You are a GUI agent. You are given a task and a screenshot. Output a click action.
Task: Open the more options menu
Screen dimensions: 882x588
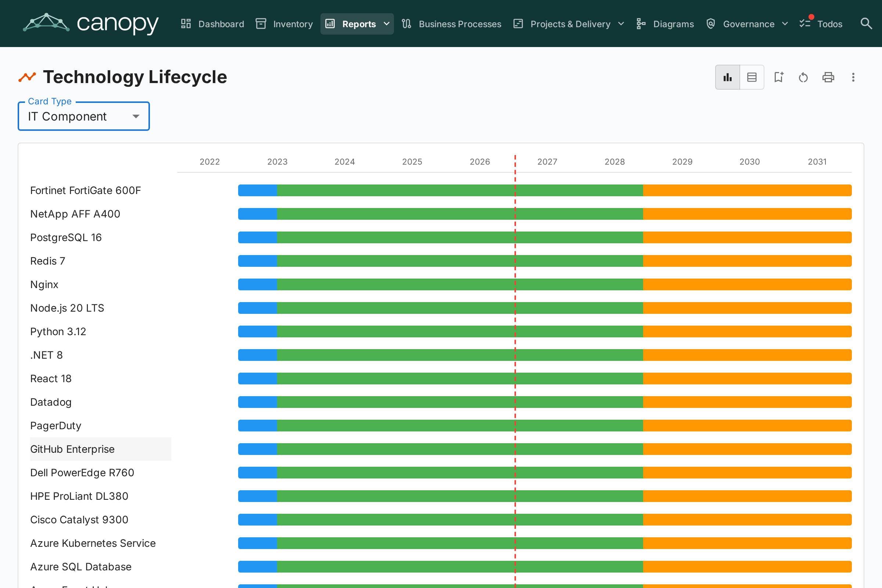853,77
